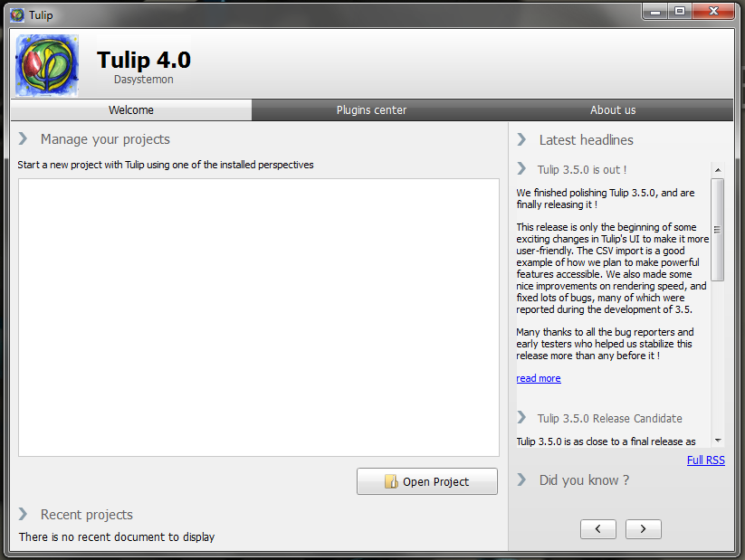
Task: Click the 'Recent projects' heading text
Action: pyautogui.click(x=87, y=515)
